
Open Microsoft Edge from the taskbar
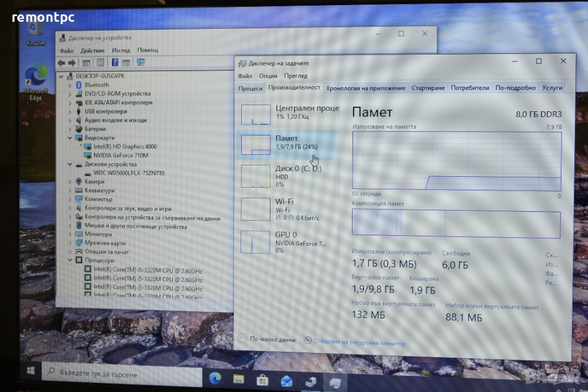coord(215,378)
